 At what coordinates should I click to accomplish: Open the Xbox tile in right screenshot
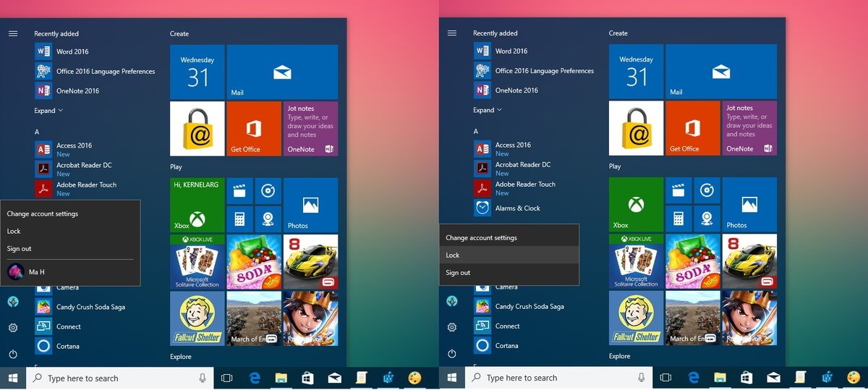pos(636,204)
